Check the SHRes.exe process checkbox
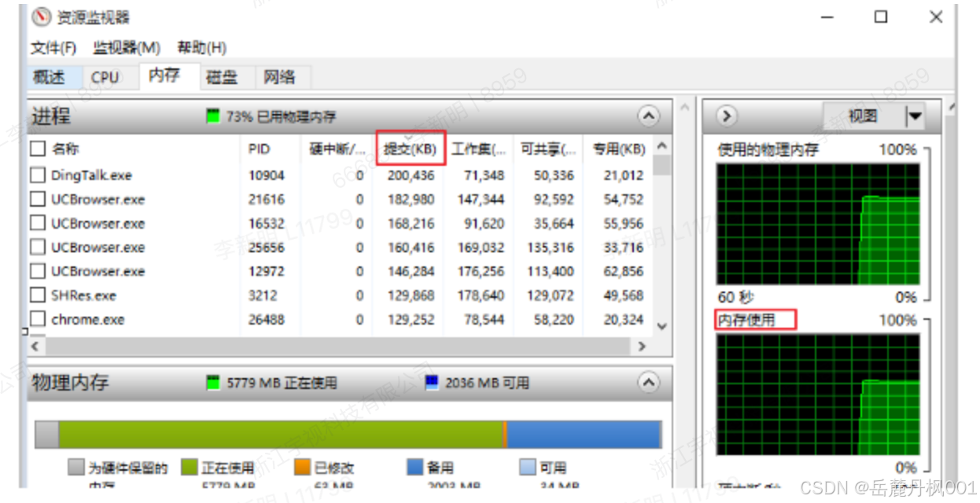 coord(38,296)
